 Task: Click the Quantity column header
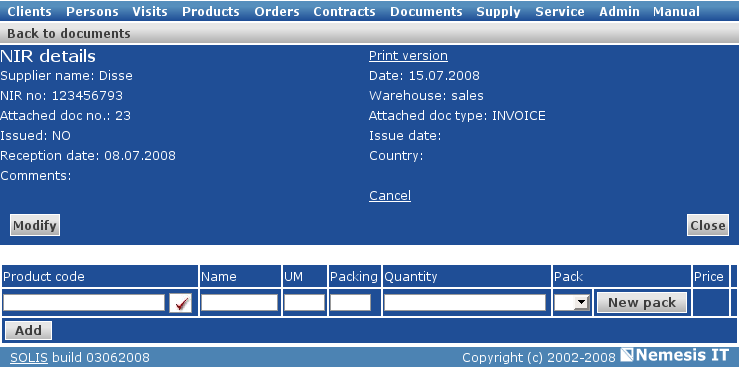pyautogui.click(x=466, y=276)
